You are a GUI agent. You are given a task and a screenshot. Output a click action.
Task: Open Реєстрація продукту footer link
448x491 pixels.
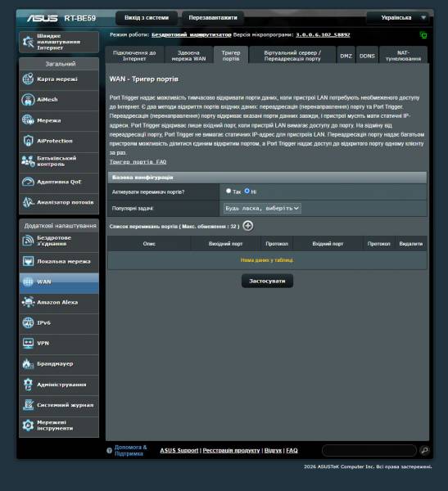pyautogui.click(x=231, y=450)
